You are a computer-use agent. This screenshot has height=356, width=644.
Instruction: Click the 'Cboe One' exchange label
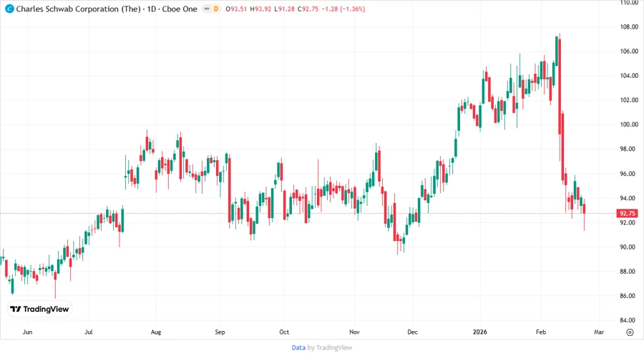(180, 9)
